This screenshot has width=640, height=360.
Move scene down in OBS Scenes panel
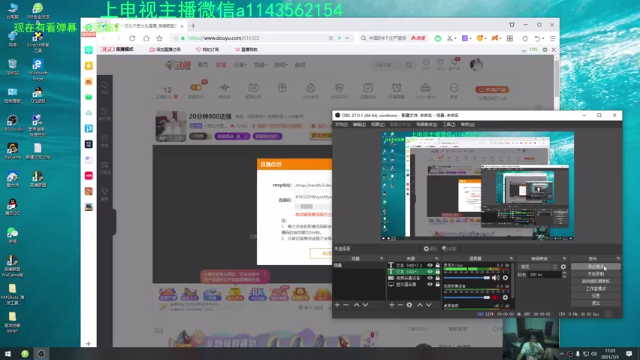click(365, 305)
